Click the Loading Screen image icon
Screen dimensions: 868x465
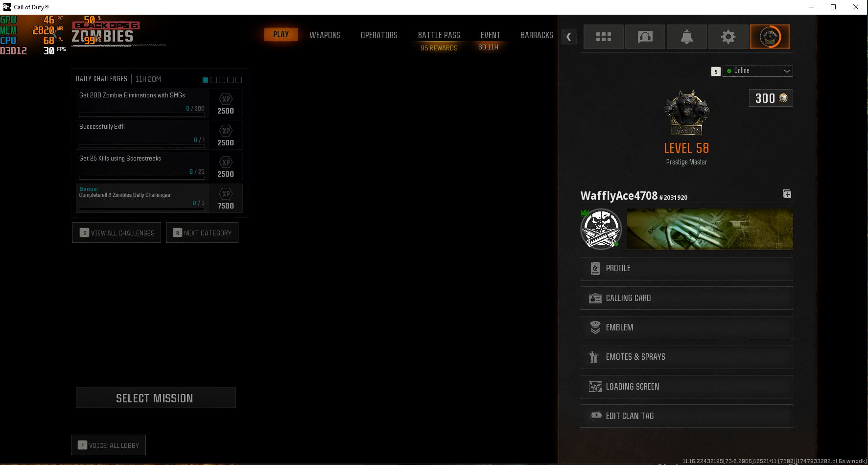pos(595,387)
